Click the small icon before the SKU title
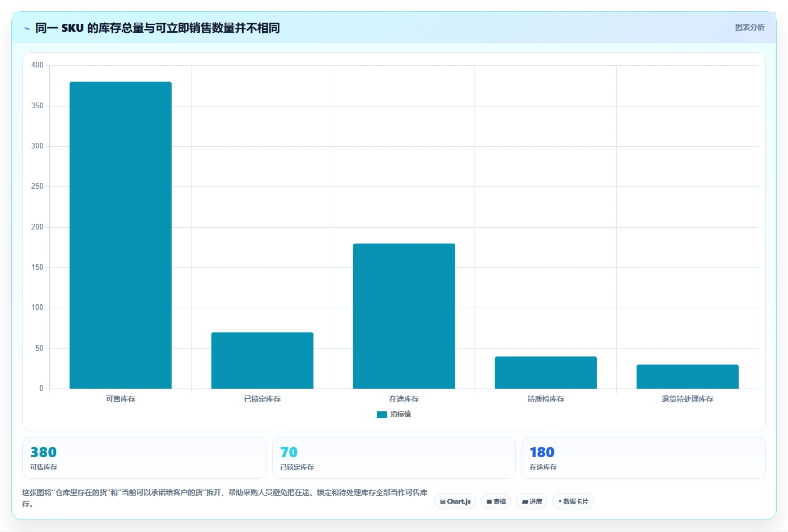This screenshot has width=788, height=532. tap(27, 28)
